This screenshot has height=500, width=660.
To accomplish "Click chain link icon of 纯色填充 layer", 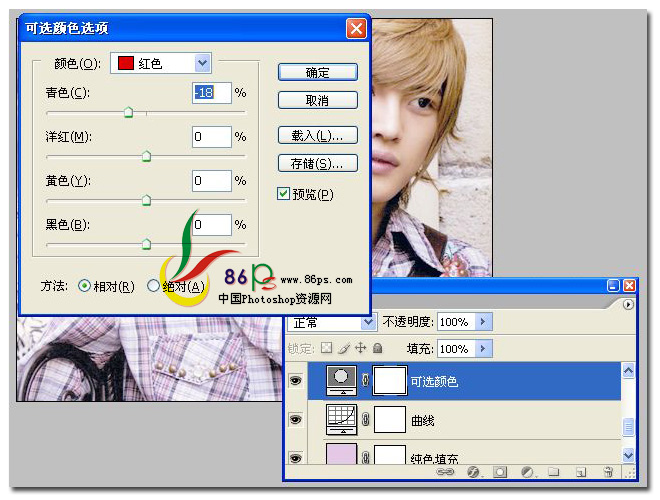I will tap(365, 457).
